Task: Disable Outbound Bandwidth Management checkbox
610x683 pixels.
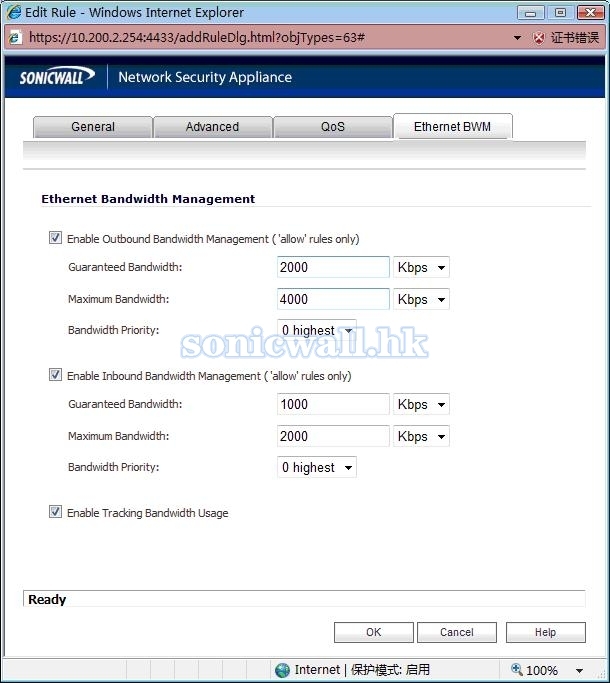Action: click(55, 239)
